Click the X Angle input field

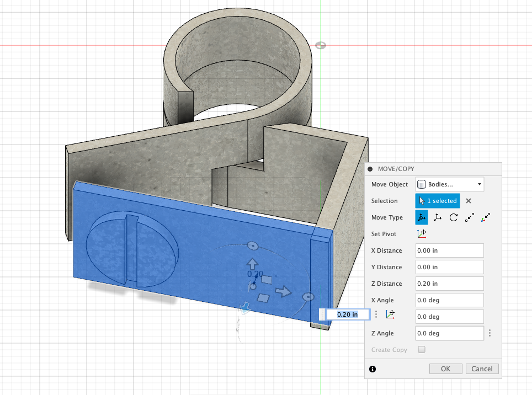point(450,300)
